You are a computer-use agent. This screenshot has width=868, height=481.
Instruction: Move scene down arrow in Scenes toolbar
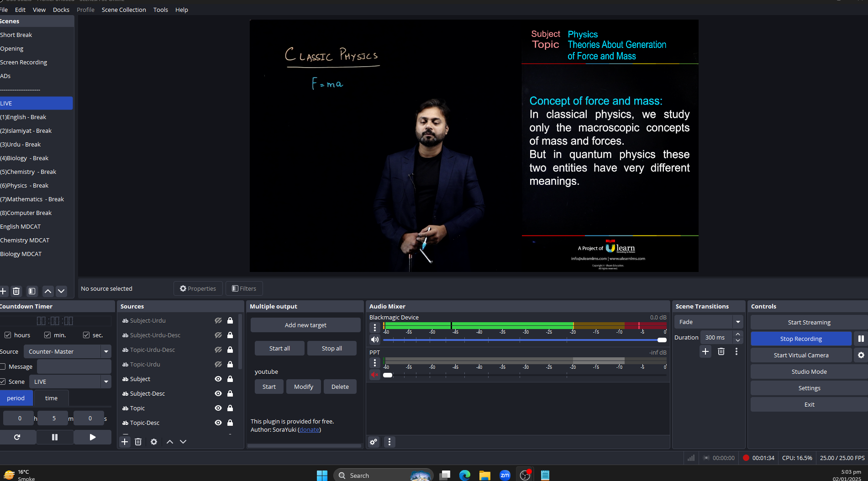[61, 291]
